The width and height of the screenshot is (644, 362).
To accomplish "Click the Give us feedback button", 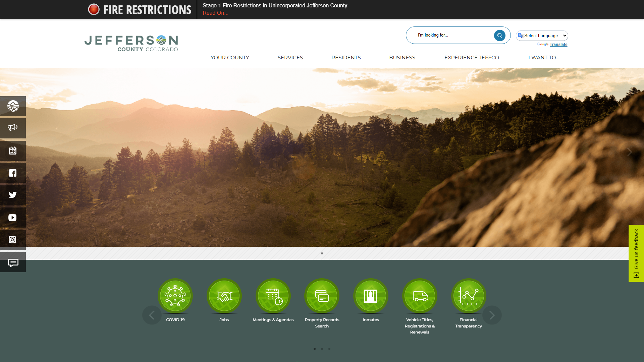I will [x=636, y=252].
